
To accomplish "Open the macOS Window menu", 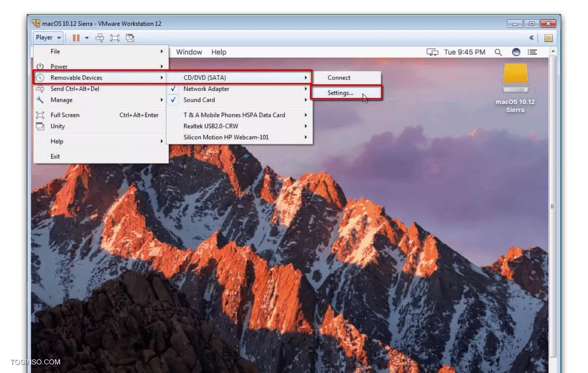I will [x=189, y=52].
